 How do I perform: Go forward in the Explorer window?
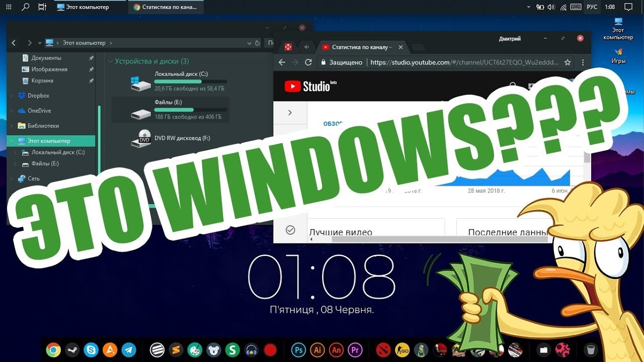pos(30,43)
